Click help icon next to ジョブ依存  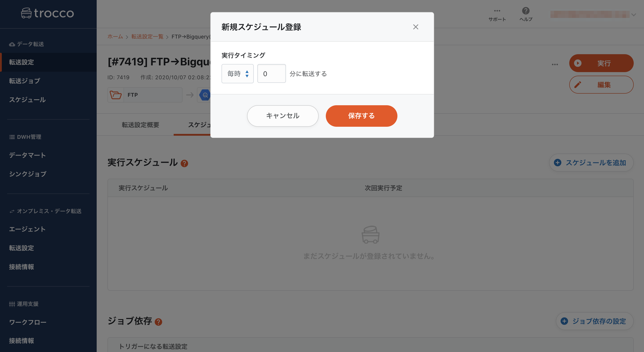tap(158, 322)
